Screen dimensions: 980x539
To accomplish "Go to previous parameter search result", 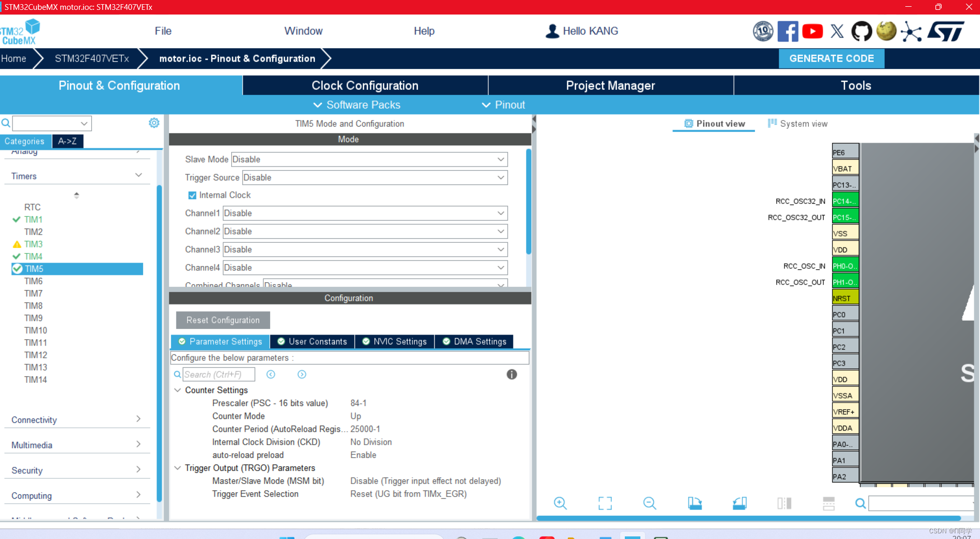I will (271, 375).
